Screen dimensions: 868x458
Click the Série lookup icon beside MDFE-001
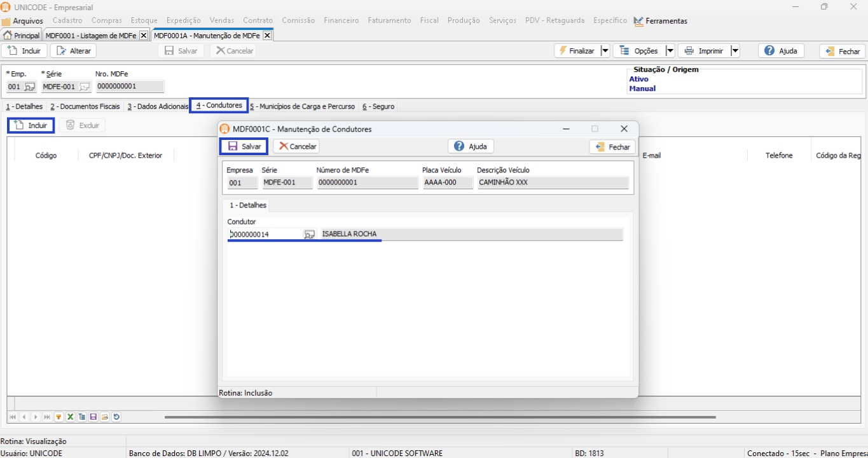point(85,87)
